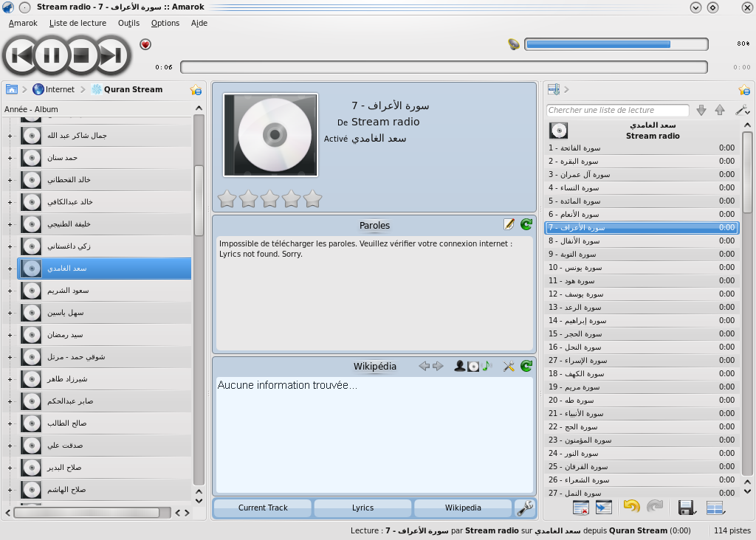Screen dimensions: 756x540
Task: Configure applets with the wrench button
Action: [x=525, y=508]
